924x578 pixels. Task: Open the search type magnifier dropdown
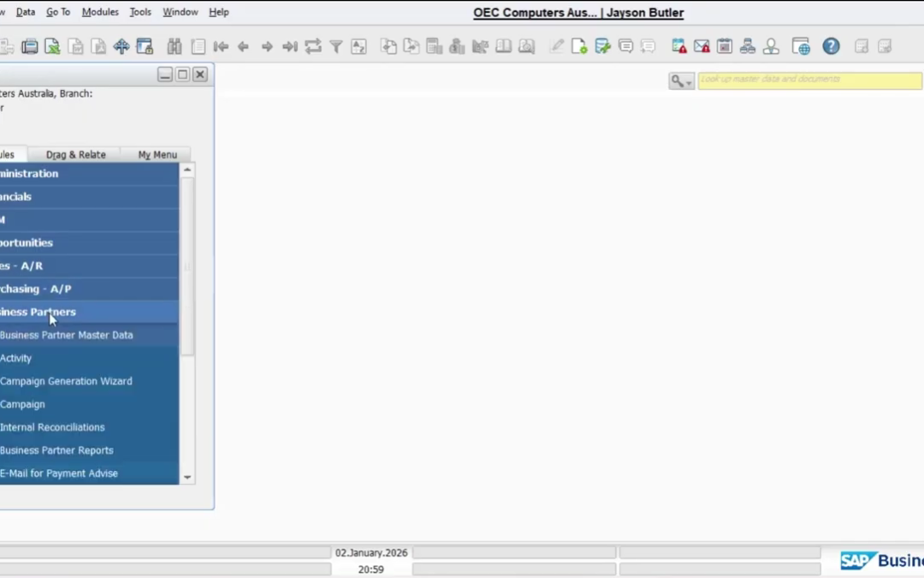[681, 80]
